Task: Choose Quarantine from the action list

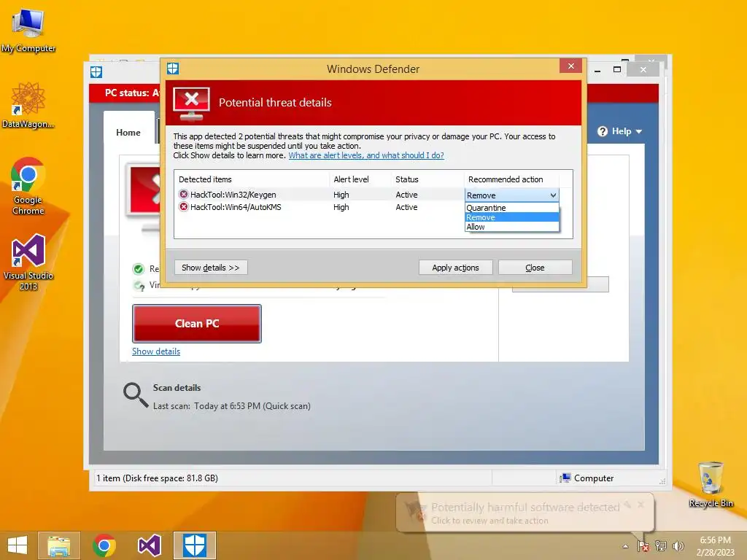Action: tap(511, 208)
